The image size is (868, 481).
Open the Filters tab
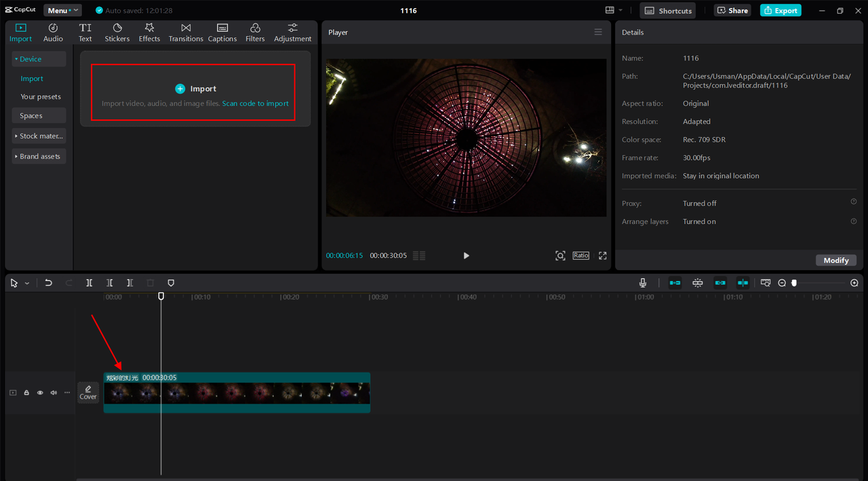click(x=255, y=32)
